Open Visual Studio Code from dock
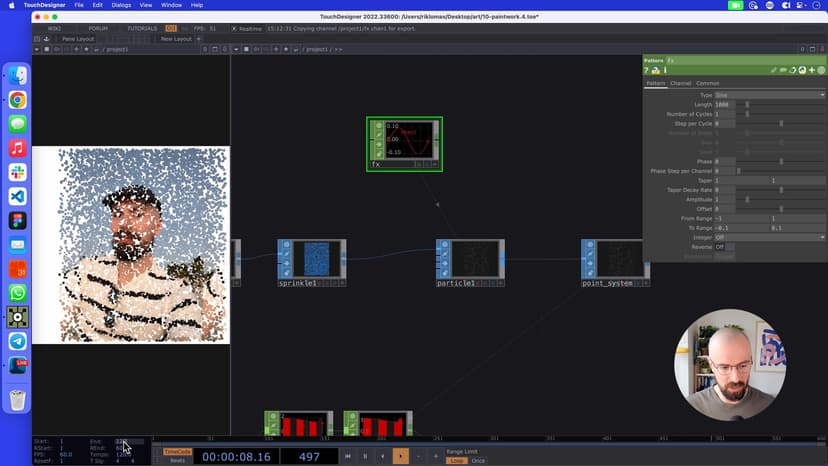Image resolution: width=828 pixels, height=466 pixels. click(x=18, y=196)
